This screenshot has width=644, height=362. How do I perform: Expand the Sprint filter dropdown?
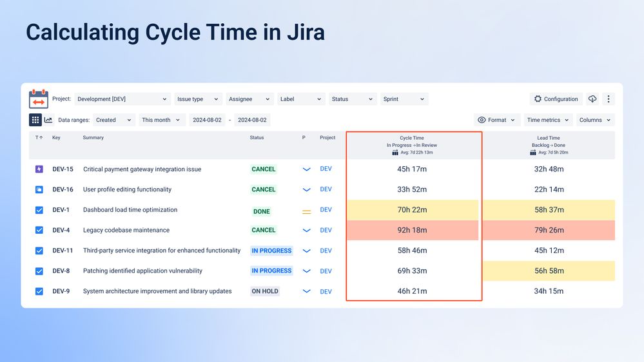pyautogui.click(x=404, y=99)
